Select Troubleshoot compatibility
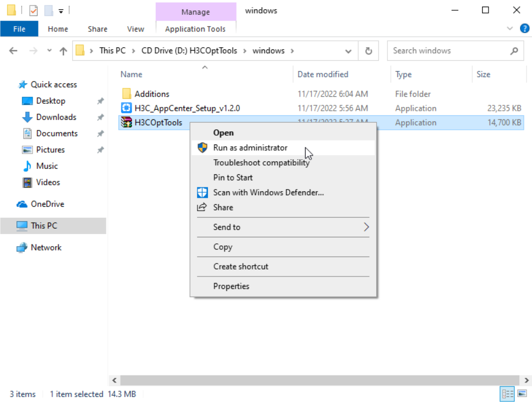 (283, 162)
